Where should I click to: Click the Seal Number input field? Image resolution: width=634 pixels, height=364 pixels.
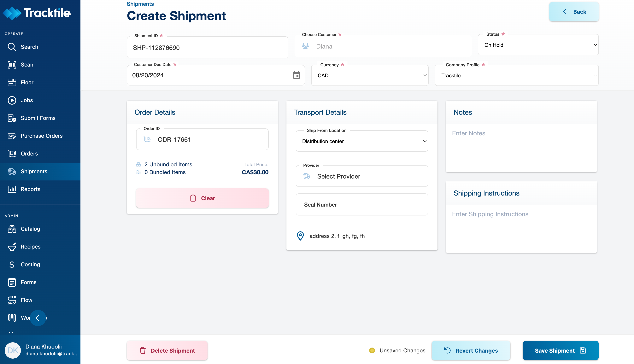362,205
